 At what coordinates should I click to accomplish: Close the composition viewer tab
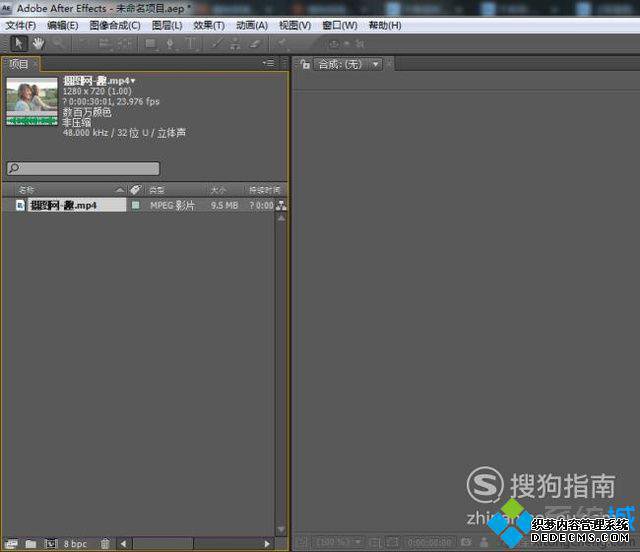coord(389,64)
